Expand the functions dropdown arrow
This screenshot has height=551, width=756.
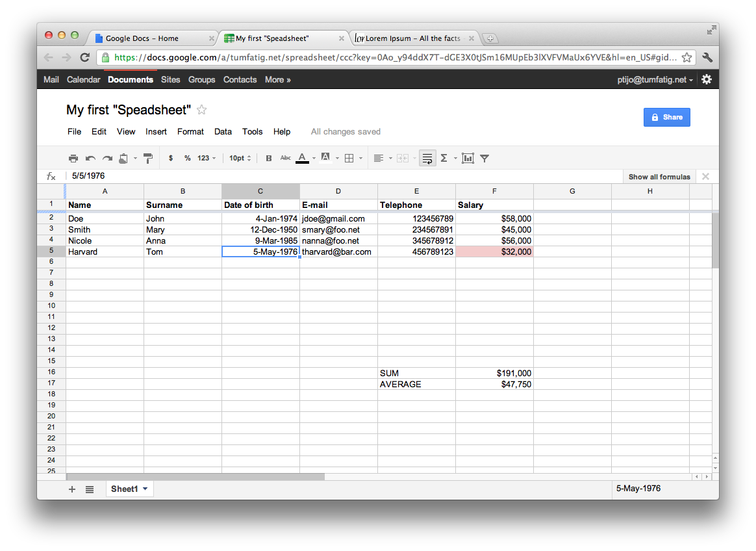tap(455, 159)
